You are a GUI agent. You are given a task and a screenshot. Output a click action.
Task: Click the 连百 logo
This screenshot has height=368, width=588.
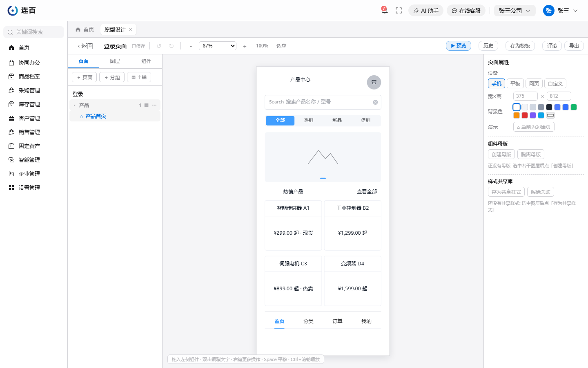pyautogui.click(x=22, y=11)
